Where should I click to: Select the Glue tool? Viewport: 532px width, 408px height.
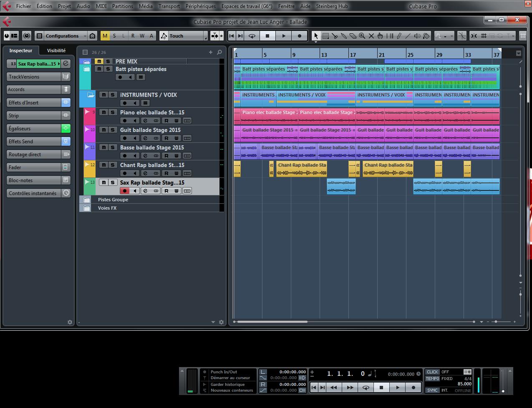[x=344, y=36]
